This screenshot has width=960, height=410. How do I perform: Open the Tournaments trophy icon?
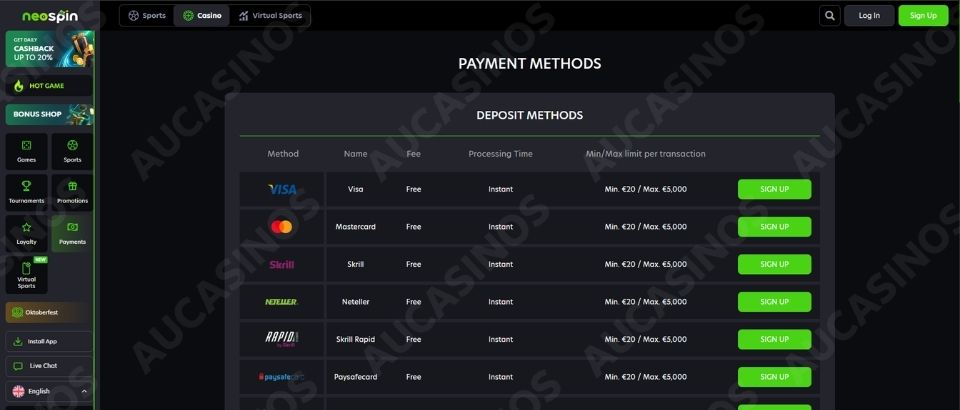point(26,186)
